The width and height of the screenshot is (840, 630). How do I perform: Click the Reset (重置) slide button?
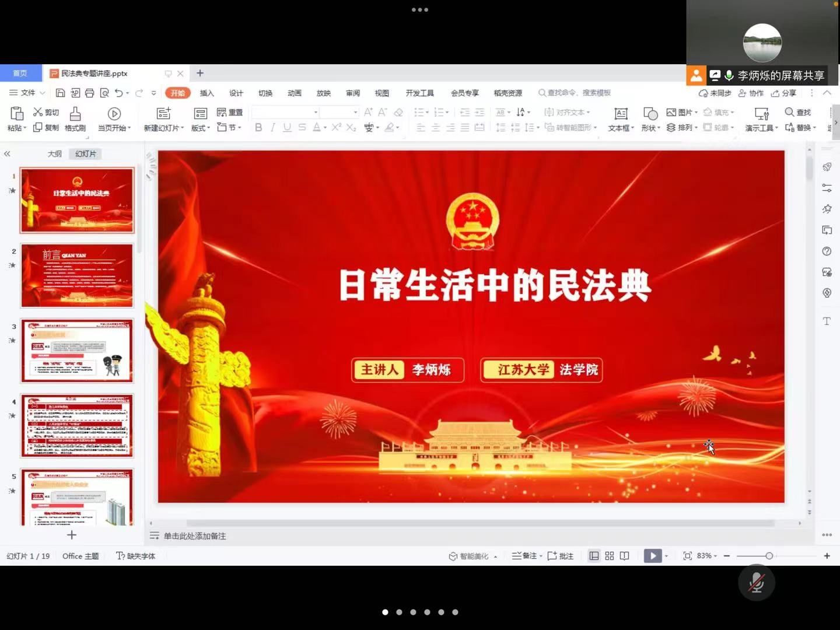[x=230, y=112]
